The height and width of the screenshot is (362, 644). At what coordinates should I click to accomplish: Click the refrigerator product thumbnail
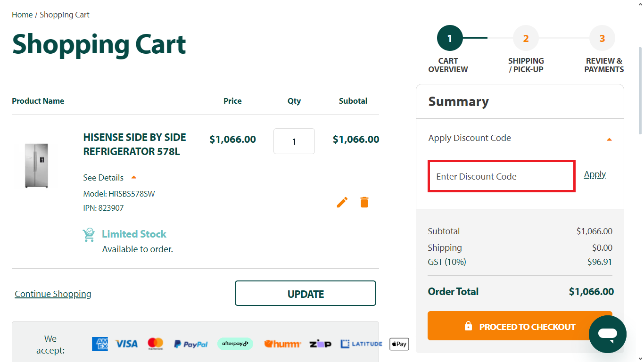tap(38, 165)
